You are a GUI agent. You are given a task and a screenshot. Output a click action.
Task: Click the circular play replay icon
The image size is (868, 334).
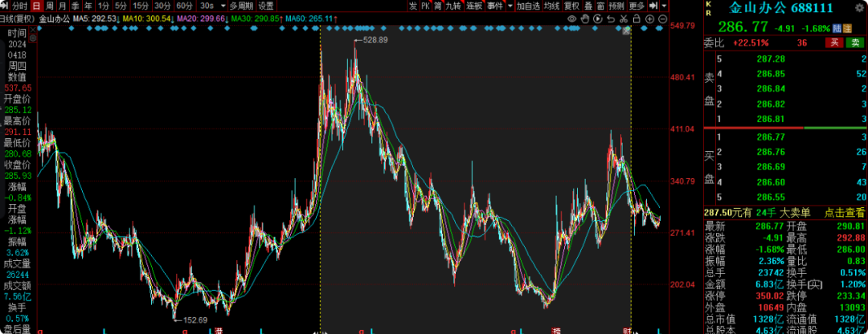coord(598,18)
